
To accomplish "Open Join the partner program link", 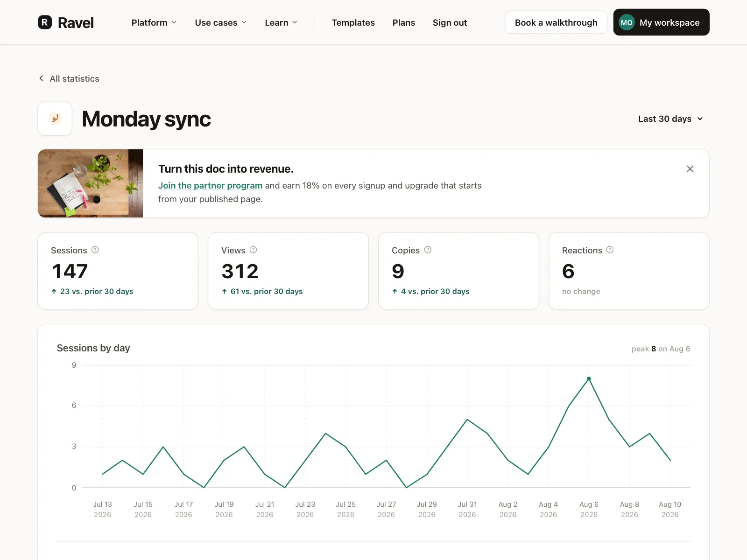I will coord(210,185).
